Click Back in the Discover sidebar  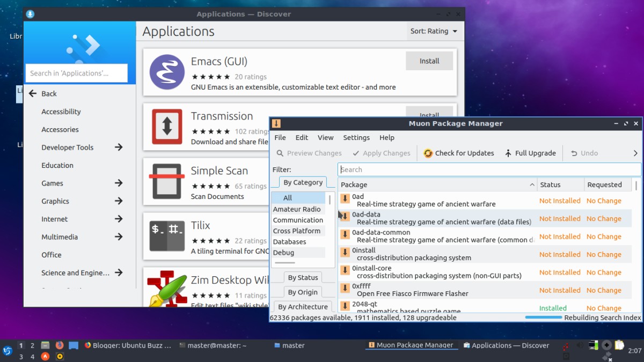click(49, 93)
